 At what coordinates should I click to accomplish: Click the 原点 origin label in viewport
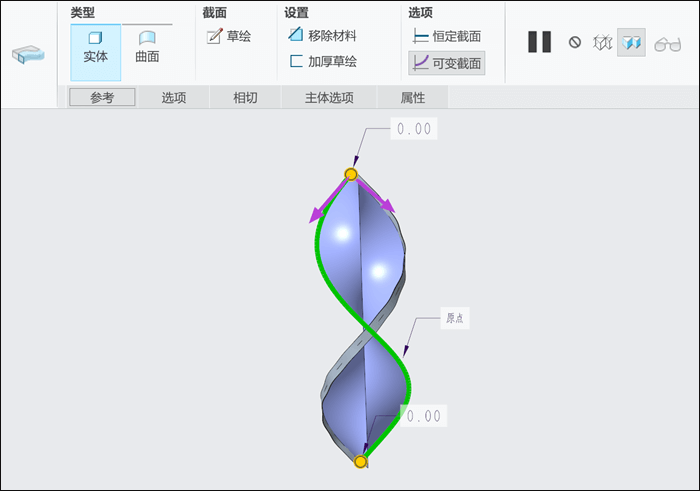pos(454,318)
